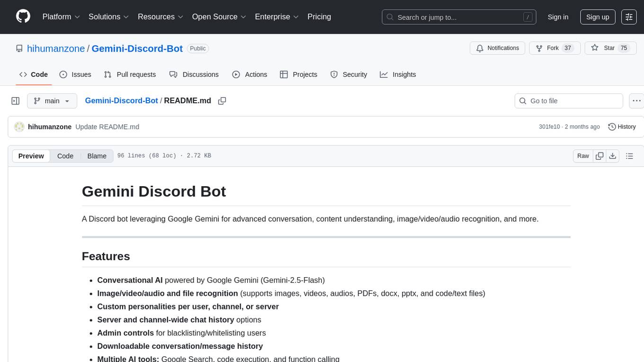Open the Raw file view
The width and height of the screenshot is (644, 362).
[583, 156]
